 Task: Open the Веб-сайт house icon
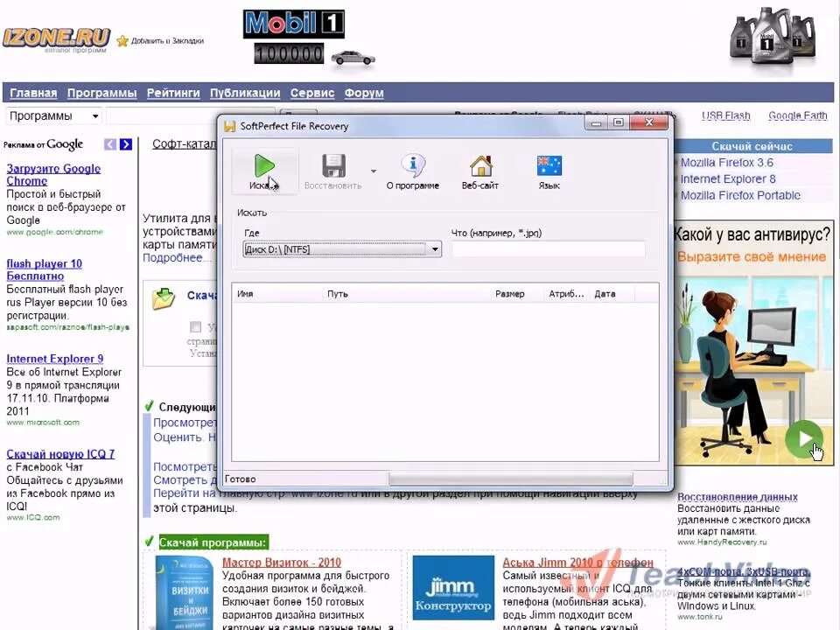480,165
